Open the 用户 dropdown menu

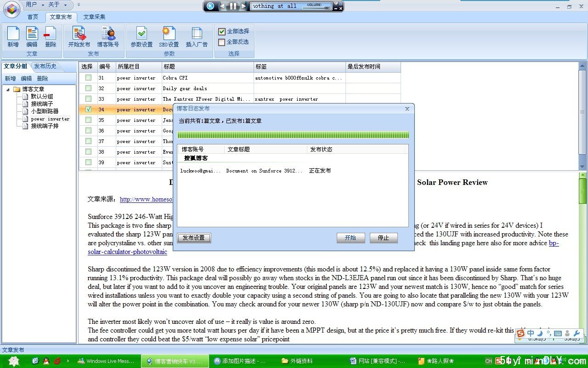pyautogui.click(x=35, y=5)
